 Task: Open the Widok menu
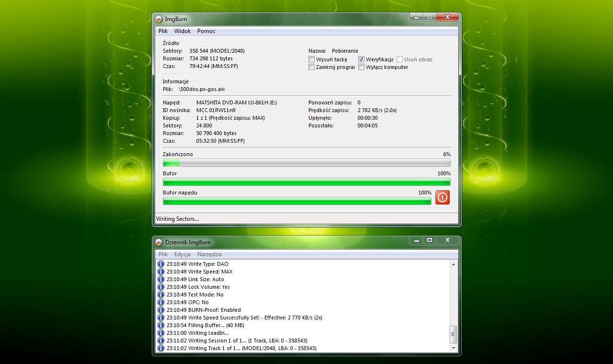[x=182, y=31]
